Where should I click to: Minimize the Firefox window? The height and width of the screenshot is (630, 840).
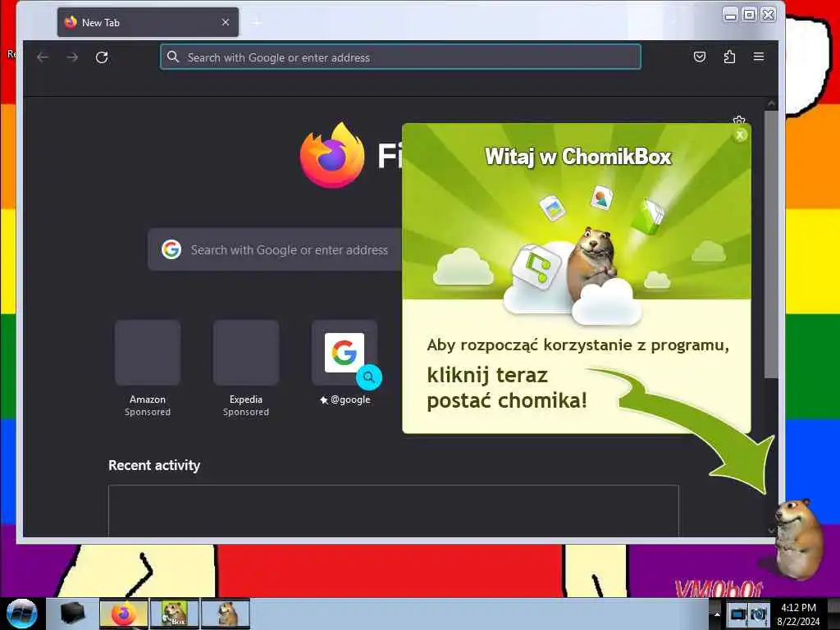[730, 15]
